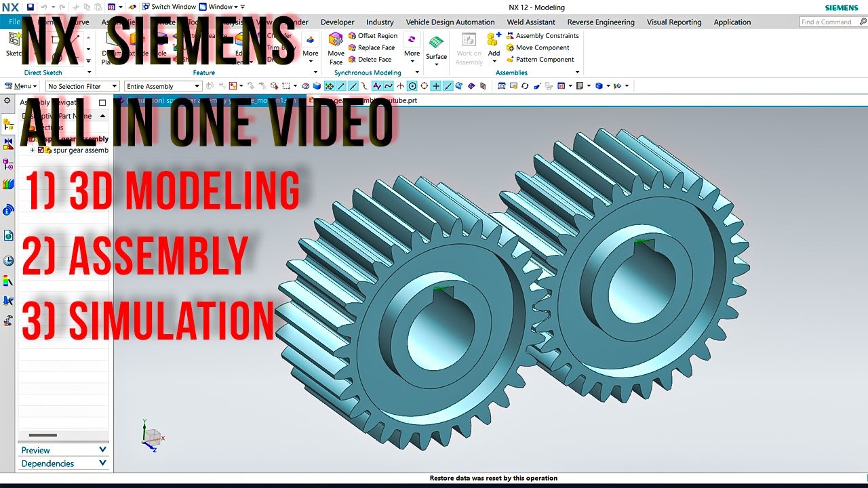Open the Part Navigator sidebar icon
This screenshot has height=488, width=868.
pos(8,164)
